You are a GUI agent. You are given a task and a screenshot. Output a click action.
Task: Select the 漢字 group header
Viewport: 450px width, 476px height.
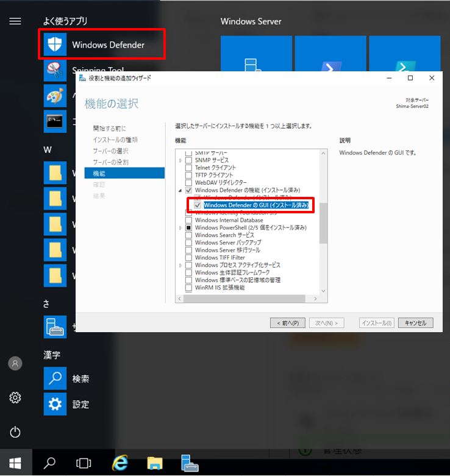52,355
